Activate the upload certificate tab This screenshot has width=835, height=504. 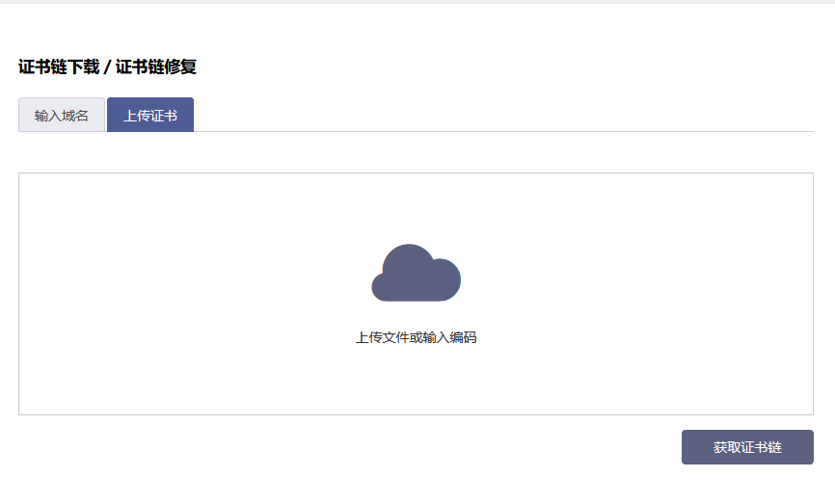point(150,116)
